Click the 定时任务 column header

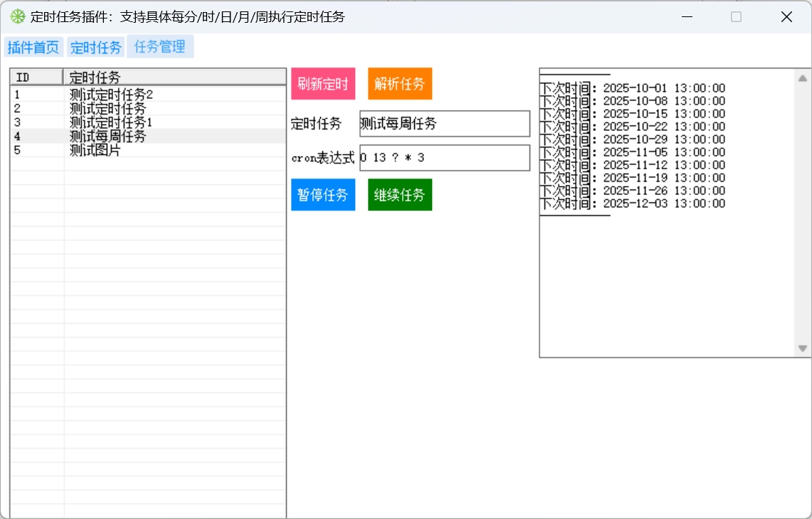point(174,77)
